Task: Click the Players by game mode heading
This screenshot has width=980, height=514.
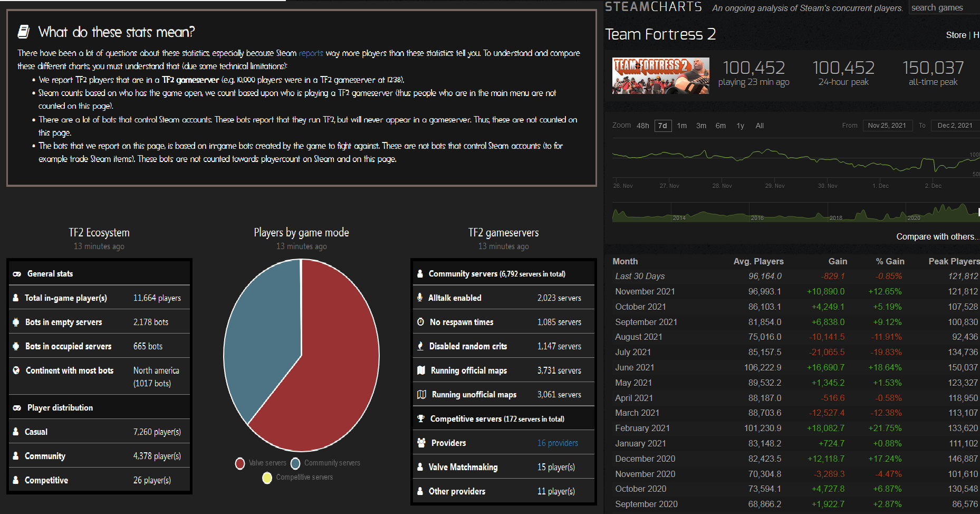Action: 301,233
